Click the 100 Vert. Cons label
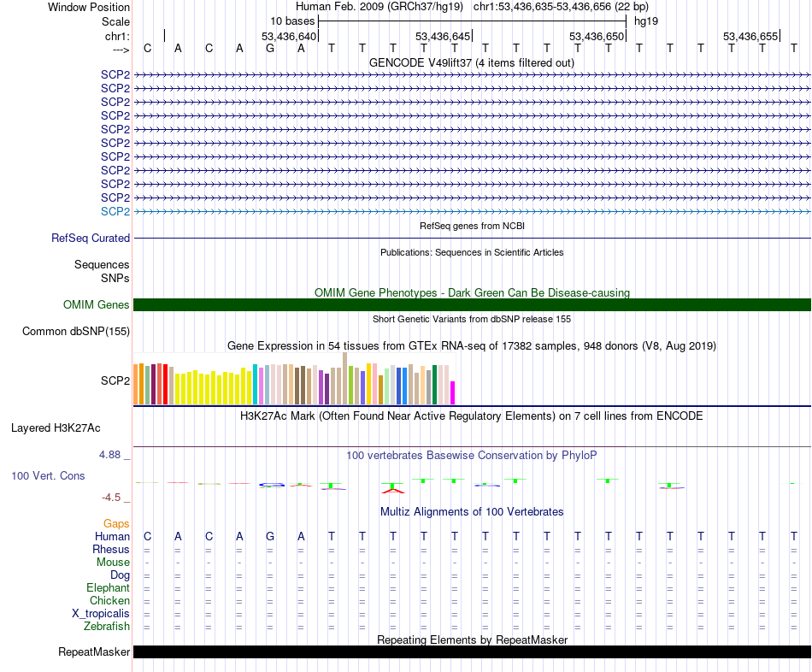 tap(48, 475)
